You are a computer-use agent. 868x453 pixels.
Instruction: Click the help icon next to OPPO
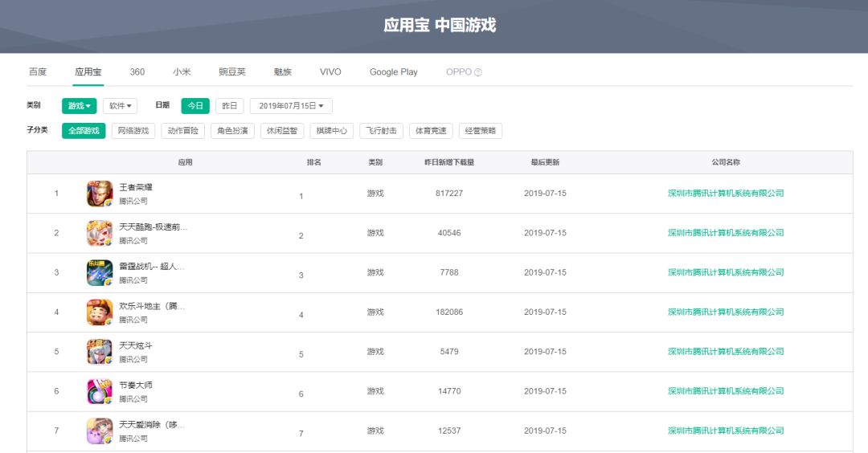478,72
